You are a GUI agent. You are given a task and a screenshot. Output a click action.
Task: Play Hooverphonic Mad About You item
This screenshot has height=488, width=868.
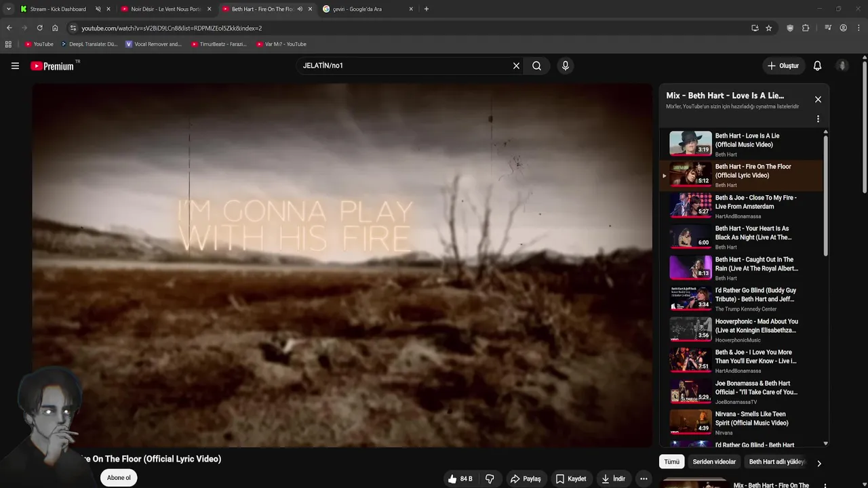[x=741, y=330]
